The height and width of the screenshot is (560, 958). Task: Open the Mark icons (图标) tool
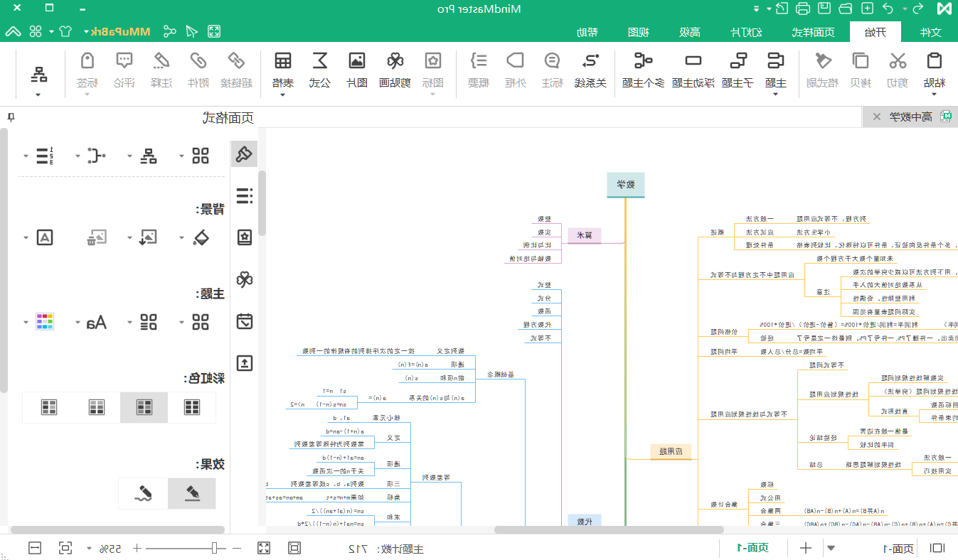pyautogui.click(x=432, y=70)
